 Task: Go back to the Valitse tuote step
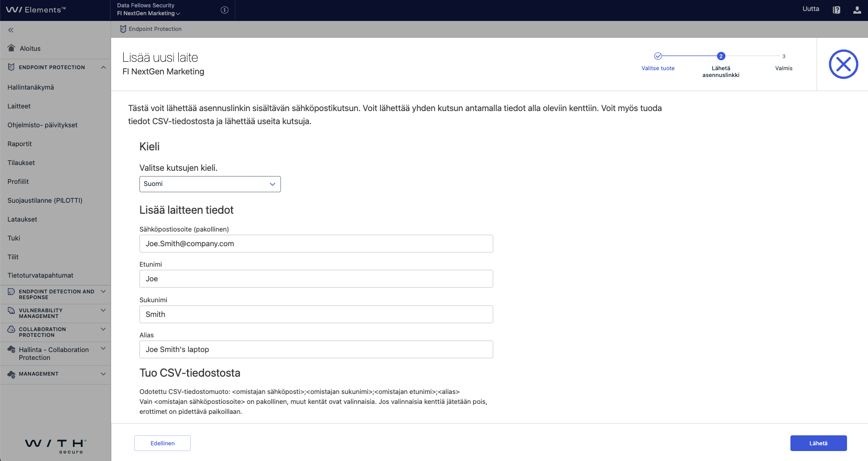(658, 57)
